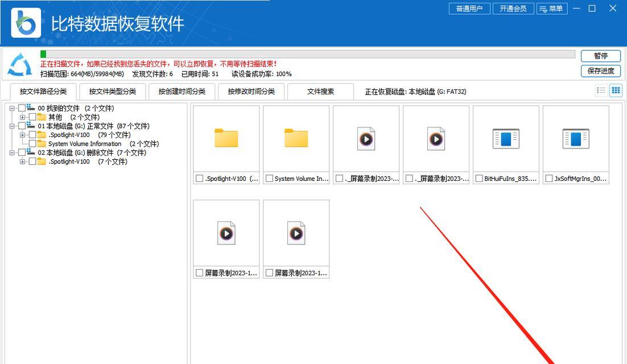Switch to thumbnail grid view icon
627x364 pixels.
[x=616, y=90]
